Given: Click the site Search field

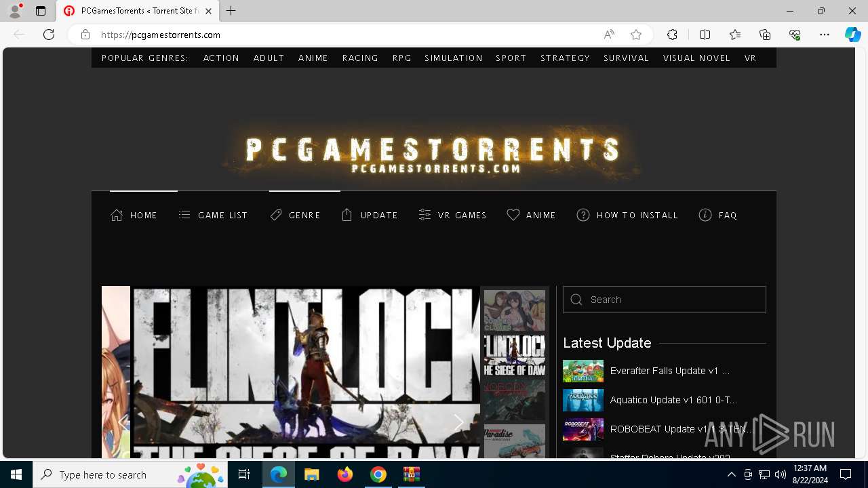Looking at the screenshot, I should [665, 300].
